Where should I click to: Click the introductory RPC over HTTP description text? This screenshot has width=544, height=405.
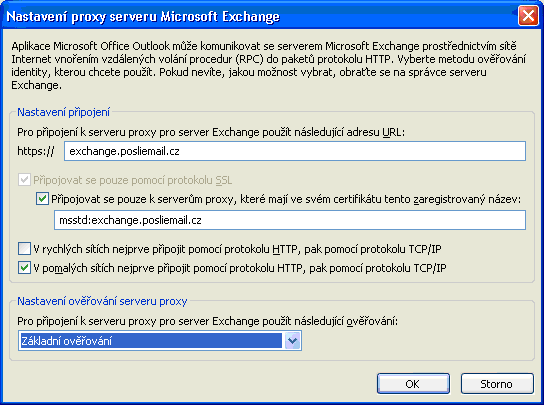(x=269, y=66)
